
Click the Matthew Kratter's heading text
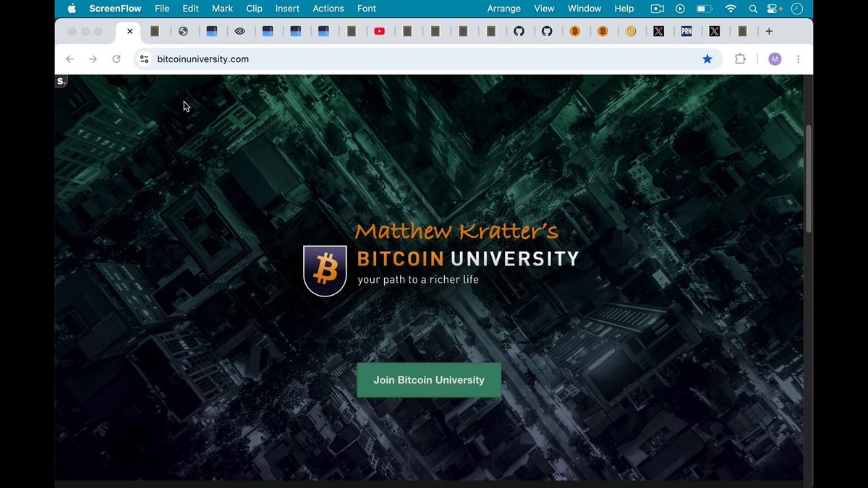(x=457, y=231)
